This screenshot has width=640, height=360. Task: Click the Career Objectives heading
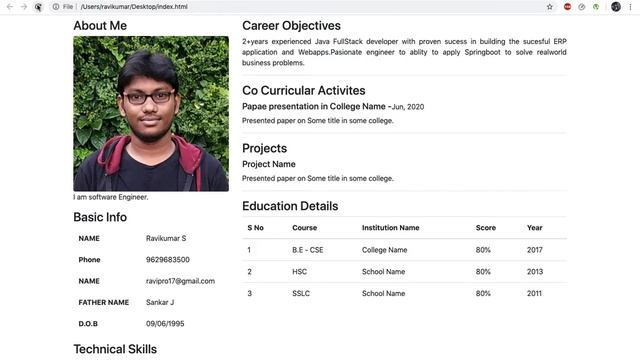pos(291,26)
